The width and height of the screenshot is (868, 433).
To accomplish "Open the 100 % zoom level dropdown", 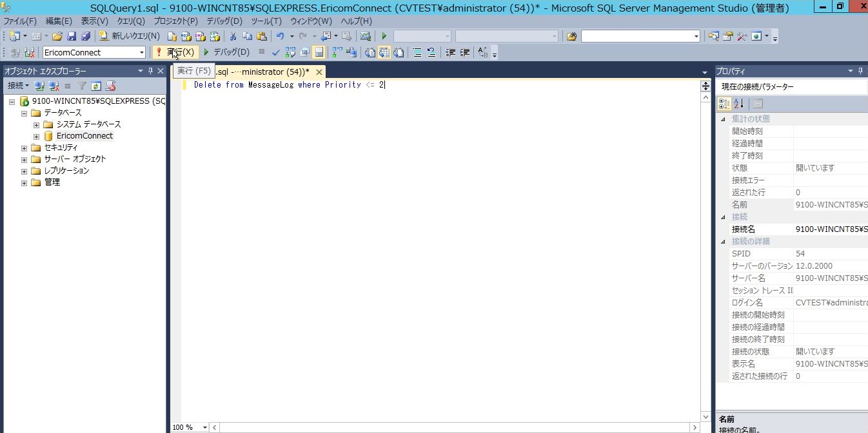I will coord(204,427).
